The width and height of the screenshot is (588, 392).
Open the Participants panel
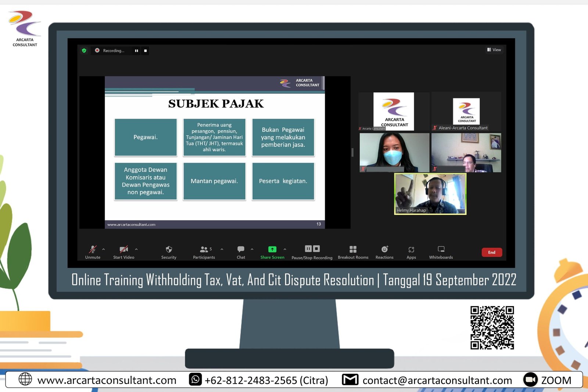[204, 249]
